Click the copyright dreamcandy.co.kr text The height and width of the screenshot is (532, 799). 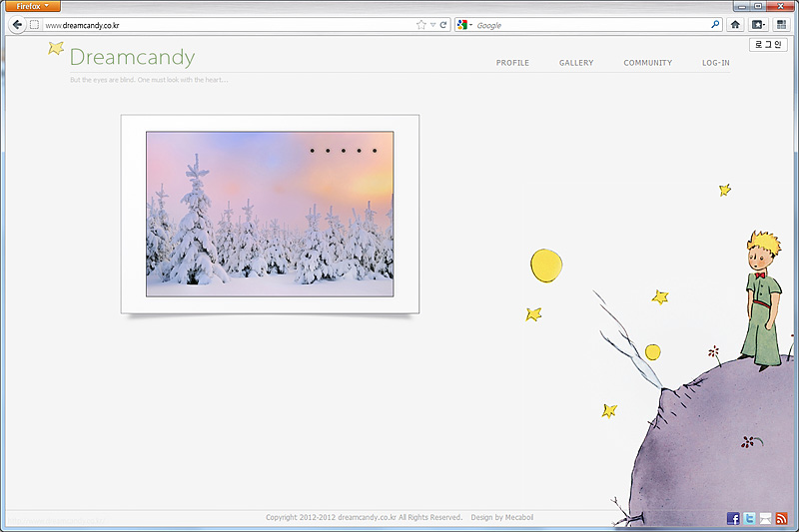367,517
